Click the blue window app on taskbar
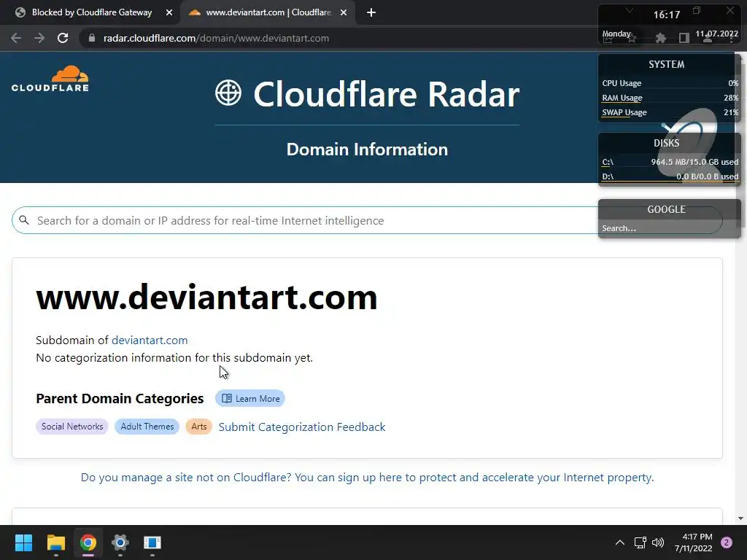 tap(152, 542)
